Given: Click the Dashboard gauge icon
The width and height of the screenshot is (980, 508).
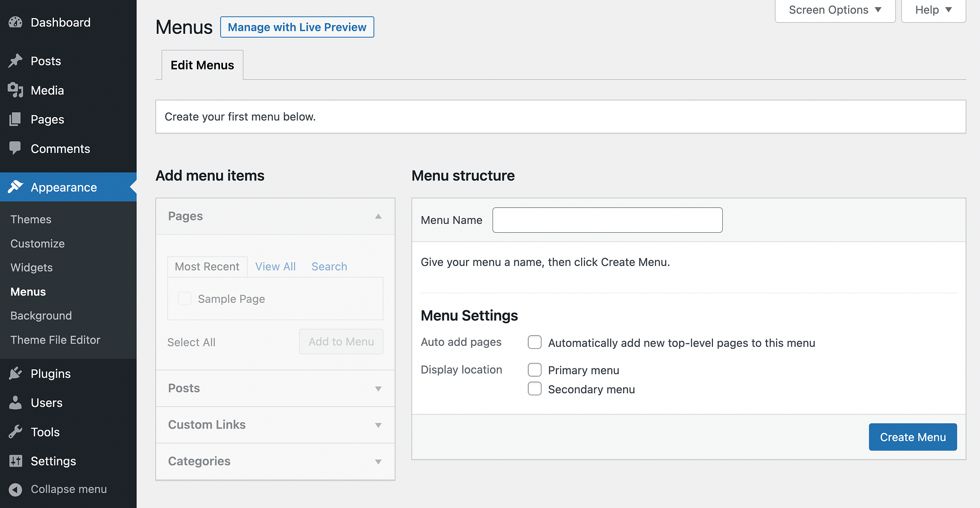Looking at the screenshot, I should coord(16,23).
